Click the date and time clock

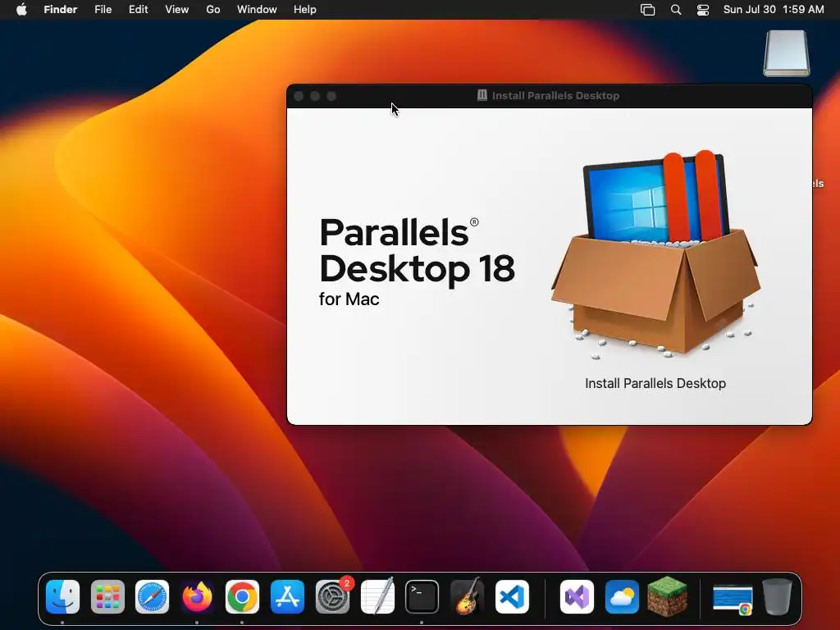774,10
